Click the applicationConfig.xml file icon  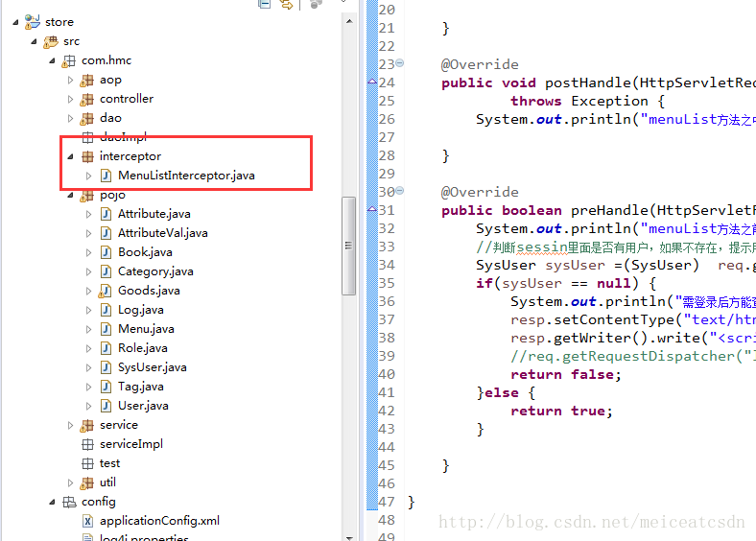(87, 521)
